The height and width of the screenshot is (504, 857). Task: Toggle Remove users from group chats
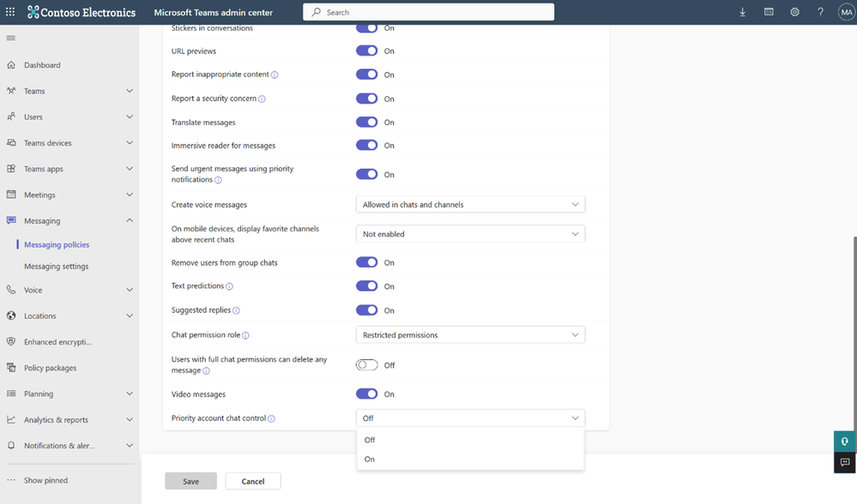367,262
